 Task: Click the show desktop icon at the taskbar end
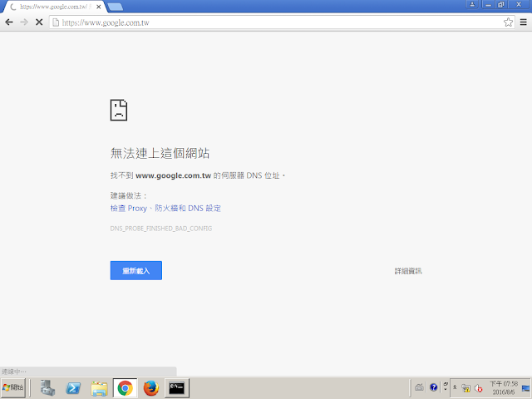coord(526,388)
